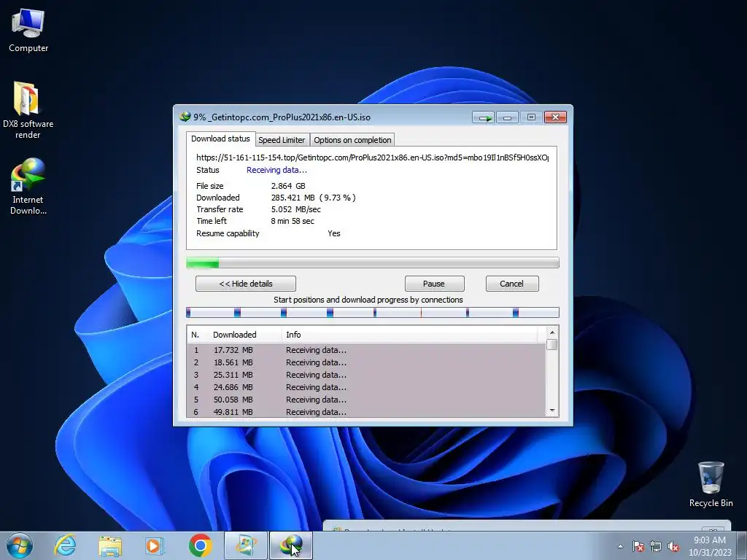Click the 2.864 GB file size value

(x=288, y=186)
